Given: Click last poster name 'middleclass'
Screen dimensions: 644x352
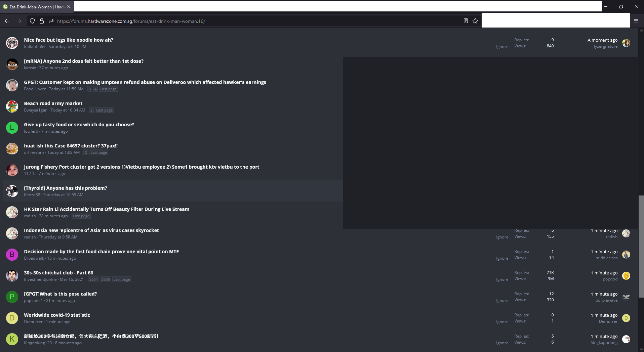Looking at the screenshot, I should [x=606, y=258].
